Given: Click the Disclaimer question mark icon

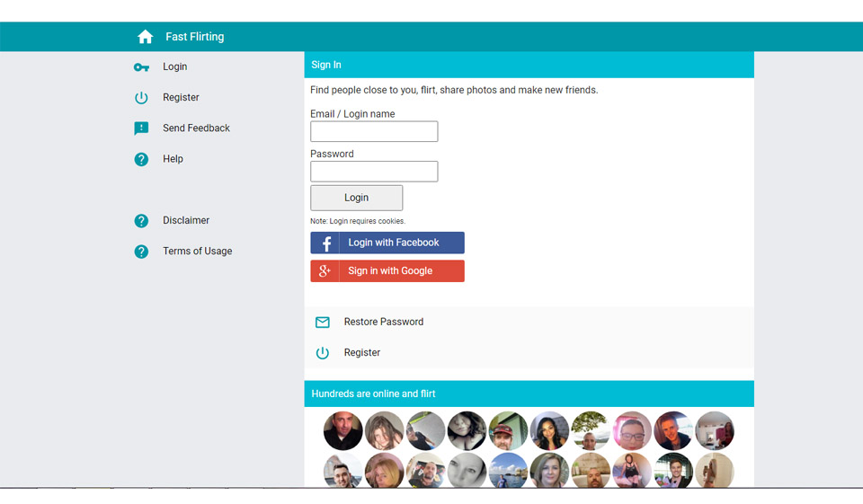Looking at the screenshot, I should [141, 221].
